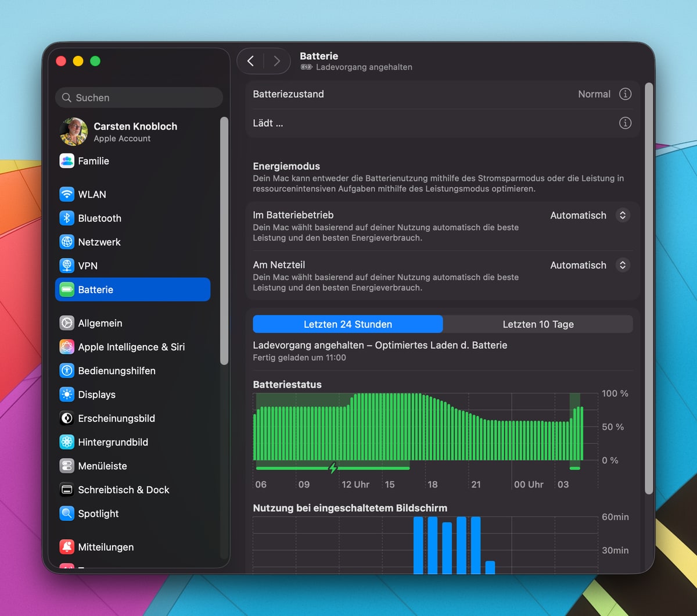This screenshot has height=616, width=697.
Task: Click the Familie icon in sidebar
Action: click(67, 161)
